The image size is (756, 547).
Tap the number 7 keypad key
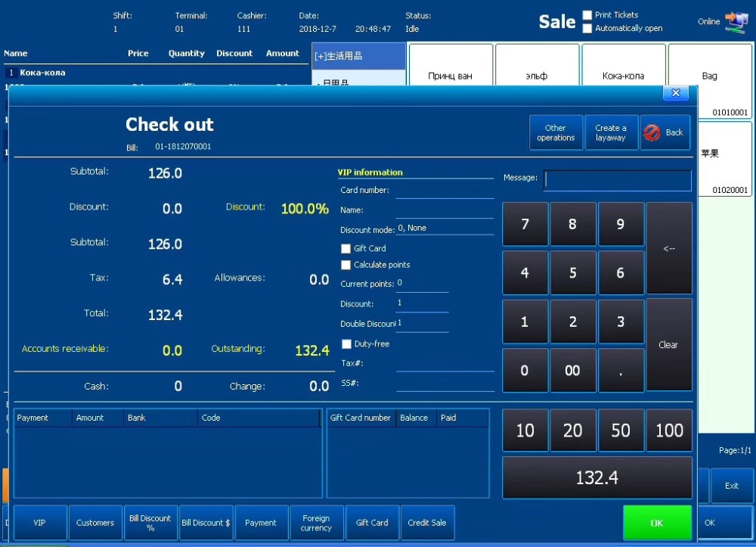(x=525, y=224)
